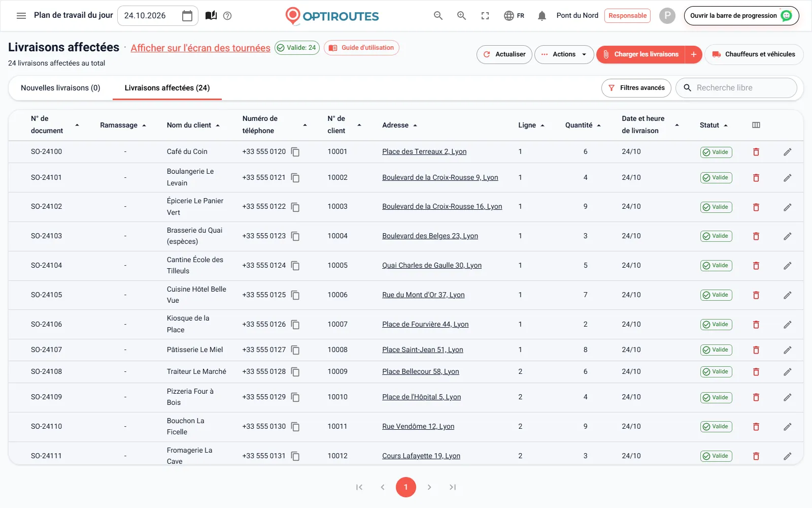Copy phone number +33 555 0120

[x=295, y=152]
